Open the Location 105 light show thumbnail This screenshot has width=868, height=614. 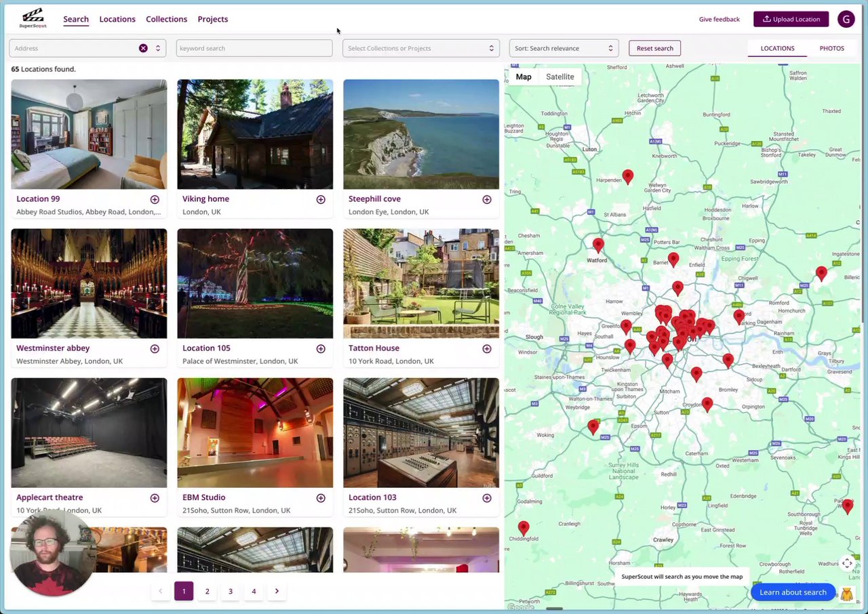(255, 283)
